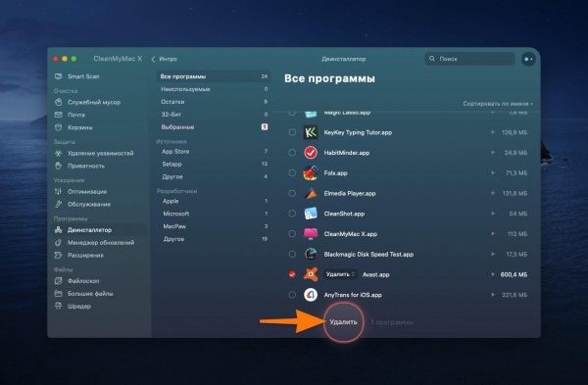Click the Менеджер обновлений icon
The width and height of the screenshot is (588, 385).
58,243
